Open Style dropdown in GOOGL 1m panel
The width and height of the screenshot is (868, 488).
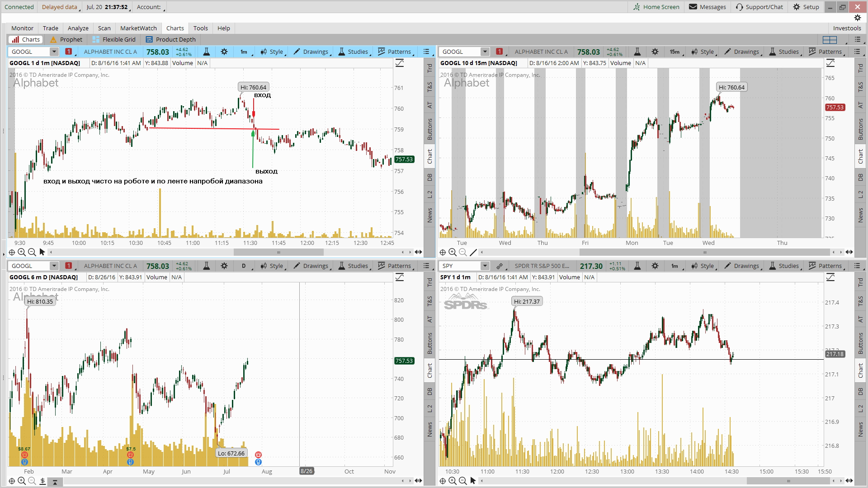click(x=273, y=52)
